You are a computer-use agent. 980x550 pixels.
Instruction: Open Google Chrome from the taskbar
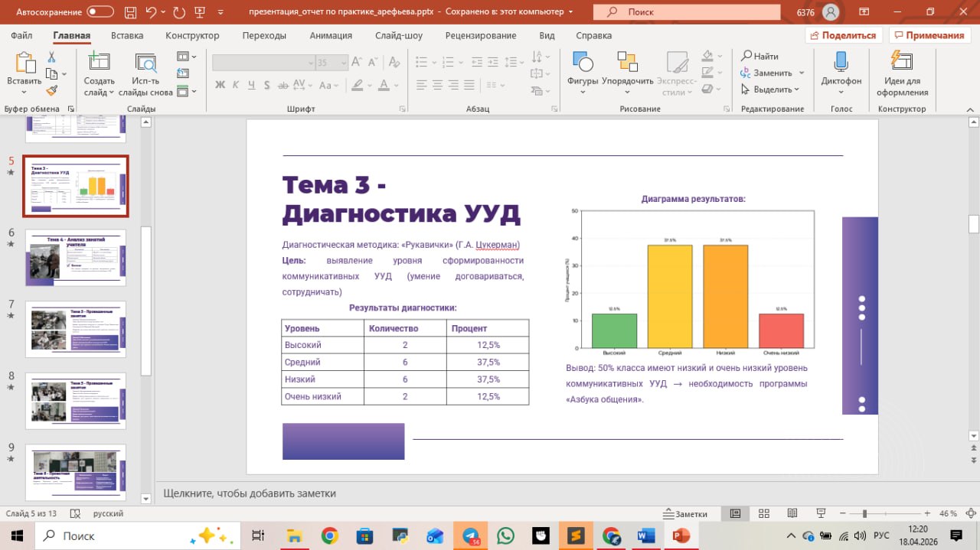tap(329, 535)
